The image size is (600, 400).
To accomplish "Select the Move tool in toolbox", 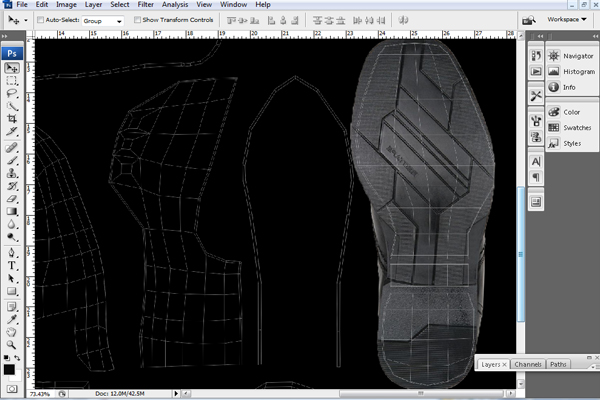I will [x=12, y=68].
